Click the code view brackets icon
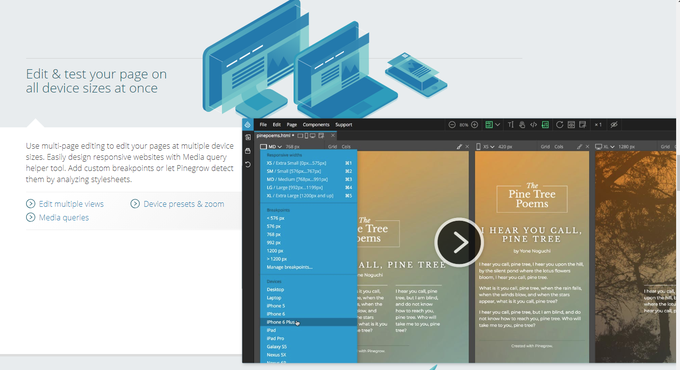 (x=533, y=125)
